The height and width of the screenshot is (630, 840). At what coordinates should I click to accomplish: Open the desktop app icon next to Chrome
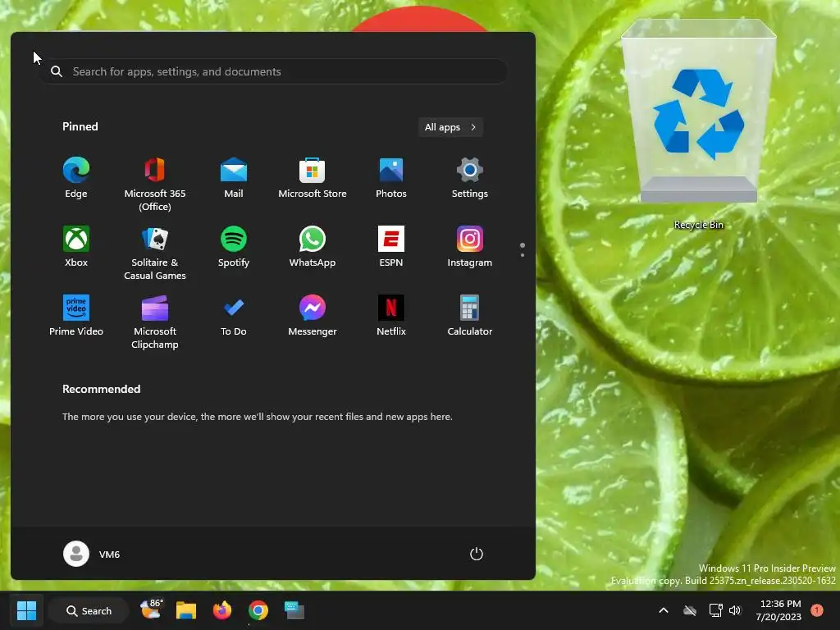[x=294, y=610]
